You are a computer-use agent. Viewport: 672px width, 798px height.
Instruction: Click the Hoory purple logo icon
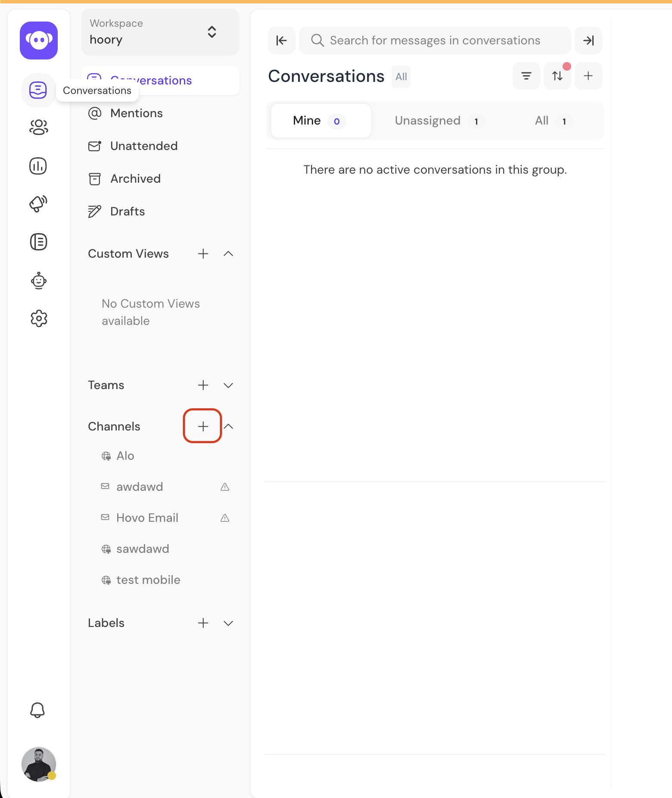(39, 41)
